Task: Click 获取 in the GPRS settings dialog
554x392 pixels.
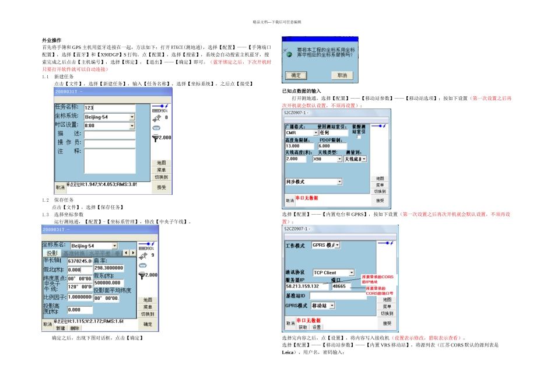Action: coord(303,327)
